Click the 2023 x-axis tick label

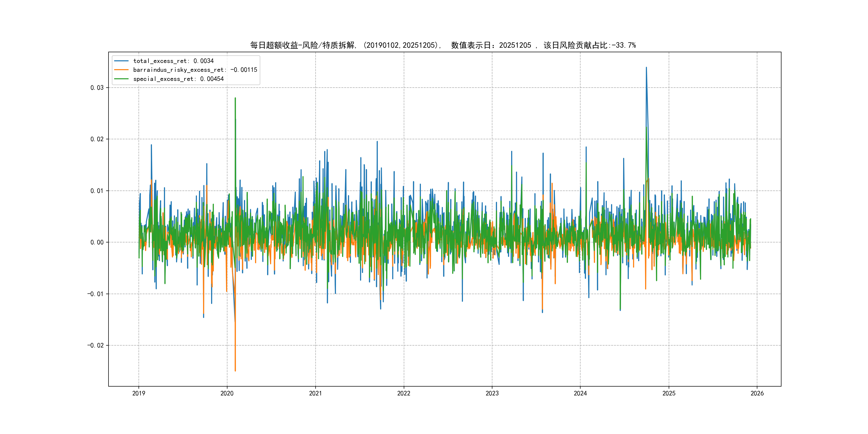(492, 393)
